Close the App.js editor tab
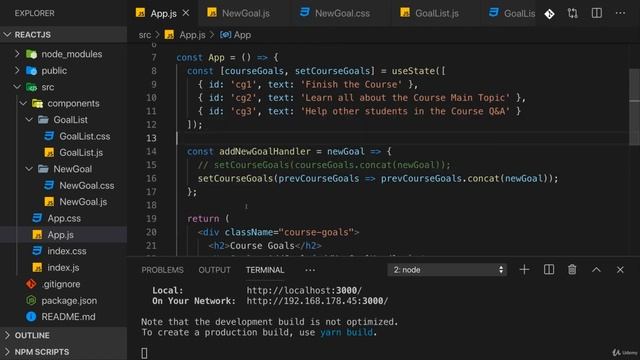This screenshot has height=360, width=640. point(186,13)
